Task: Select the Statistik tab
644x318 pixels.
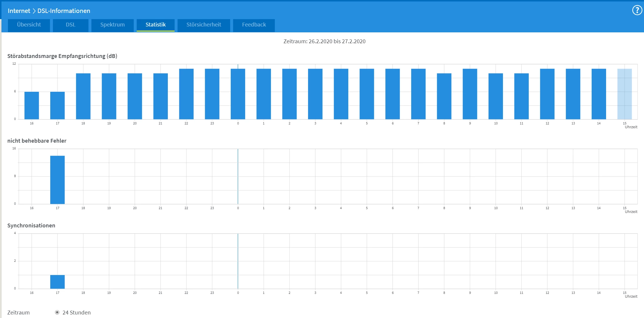Action: (x=155, y=25)
